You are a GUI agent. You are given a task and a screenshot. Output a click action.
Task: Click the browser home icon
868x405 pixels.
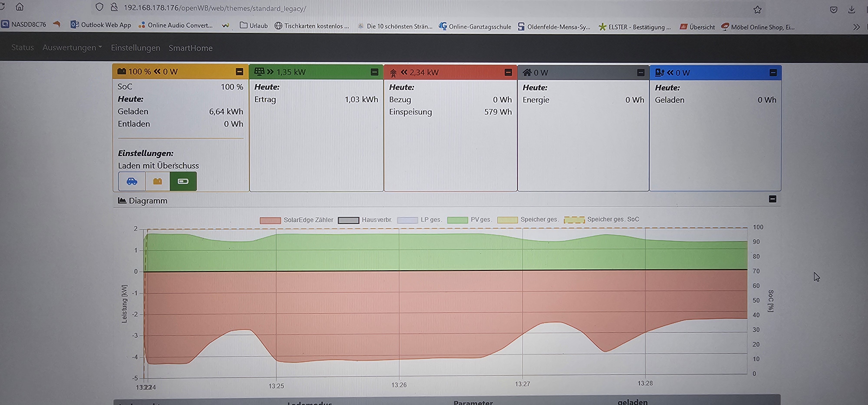20,7
